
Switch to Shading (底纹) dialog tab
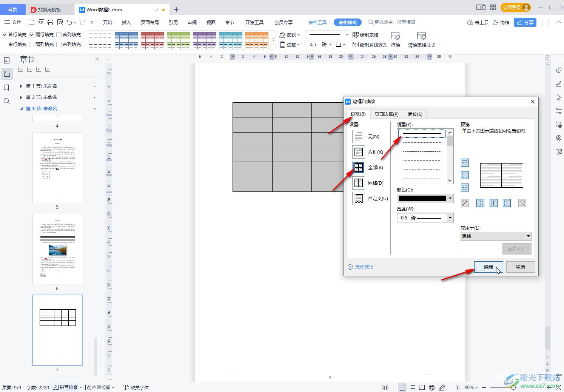415,114
